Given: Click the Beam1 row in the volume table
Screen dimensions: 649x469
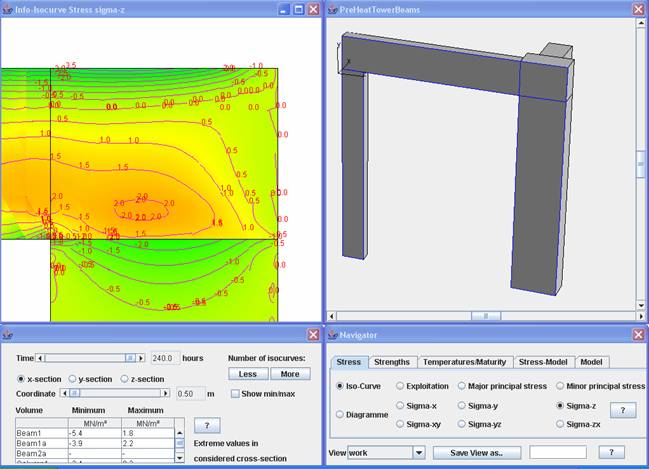Looking at the screenshot, I should (95, 433).
